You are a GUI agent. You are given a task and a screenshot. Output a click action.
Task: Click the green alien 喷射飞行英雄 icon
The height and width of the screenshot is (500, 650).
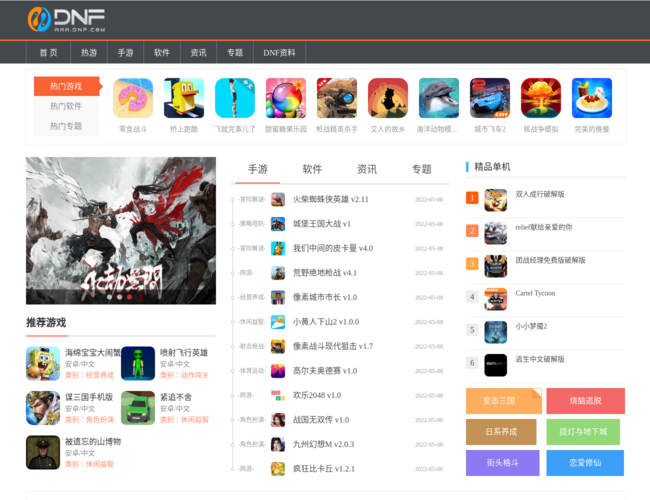138,363
